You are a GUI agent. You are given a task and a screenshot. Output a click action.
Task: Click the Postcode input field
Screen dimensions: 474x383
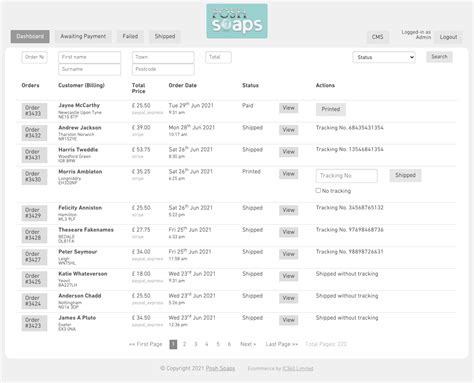pos(163,69)
